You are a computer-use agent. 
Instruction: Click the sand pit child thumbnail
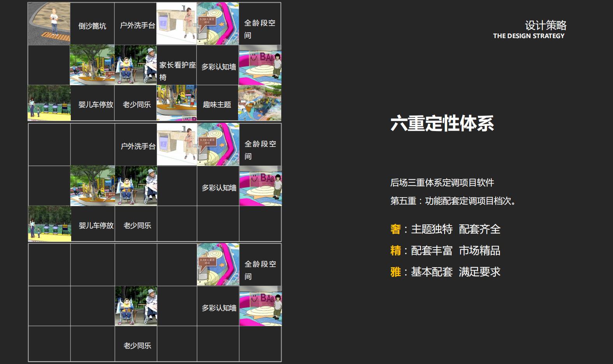point(49,24)
